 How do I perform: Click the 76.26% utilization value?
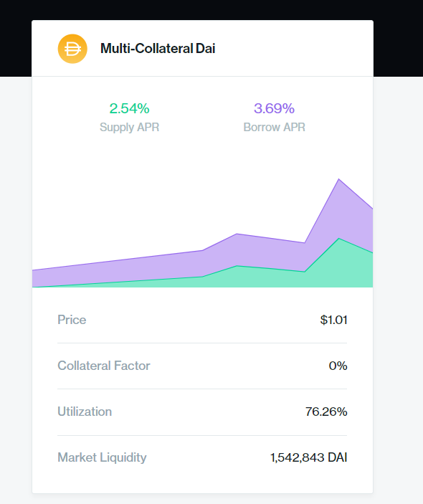click(326, 412)
